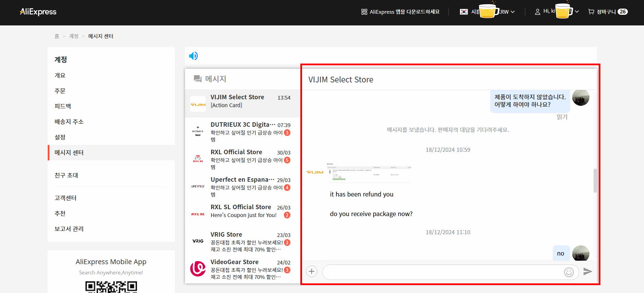This screenshot has width=644, height=293.
Task: Click the cart count badge 26
Action: pos(623,12)
